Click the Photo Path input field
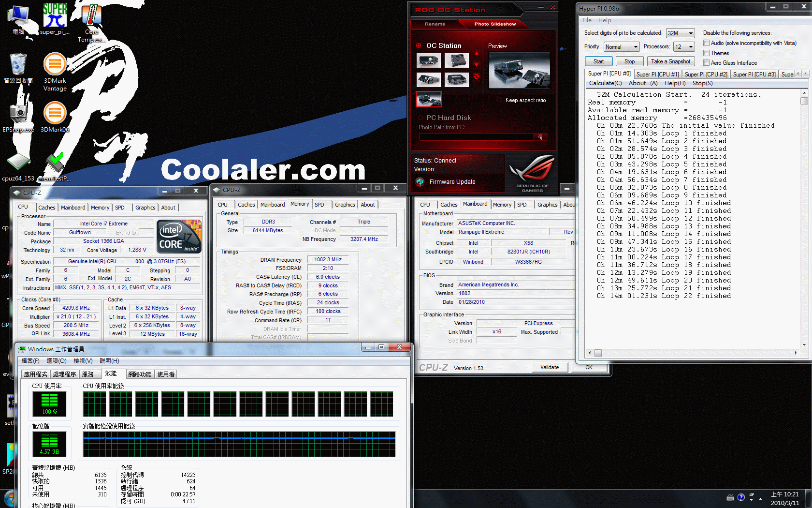812x508 pixels. pos(476,137)
